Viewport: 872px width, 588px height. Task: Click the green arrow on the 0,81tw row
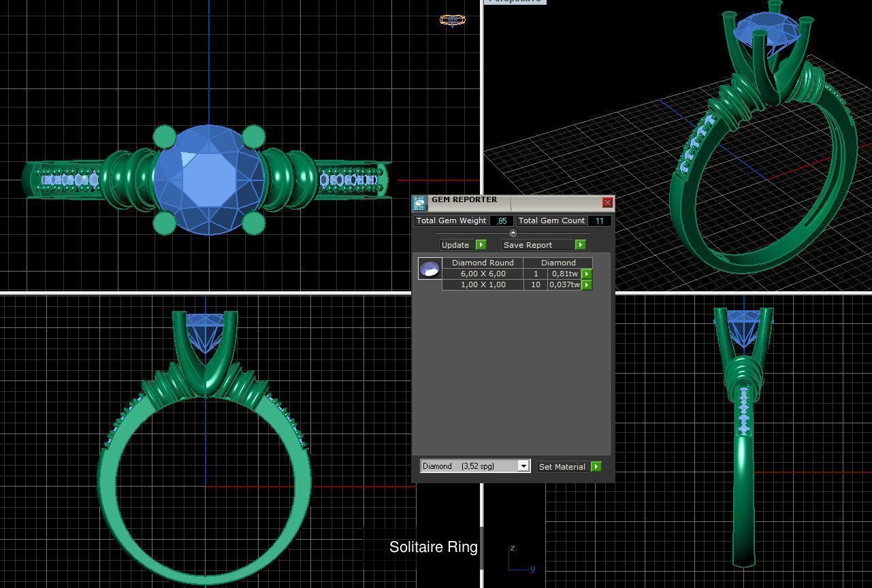click(x=587, y=274)
